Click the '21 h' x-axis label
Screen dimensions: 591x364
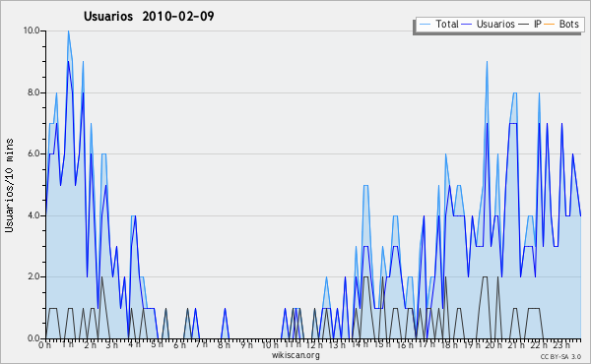(516, 345)
